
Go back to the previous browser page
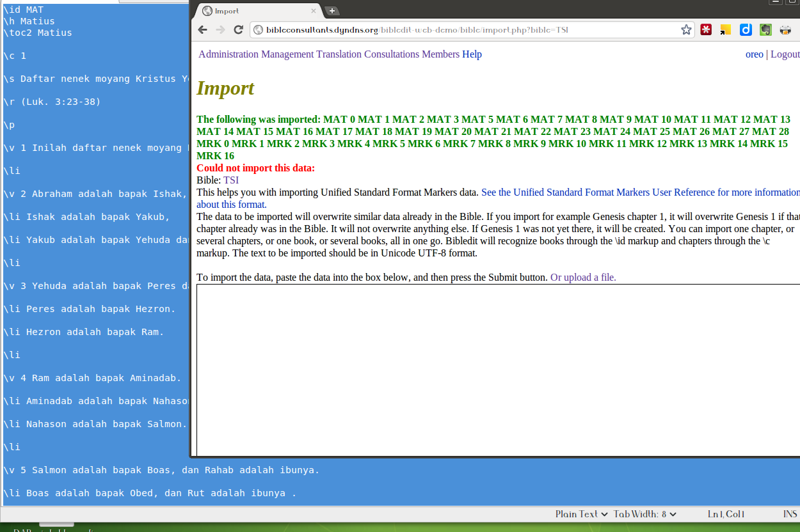(203, 30)
